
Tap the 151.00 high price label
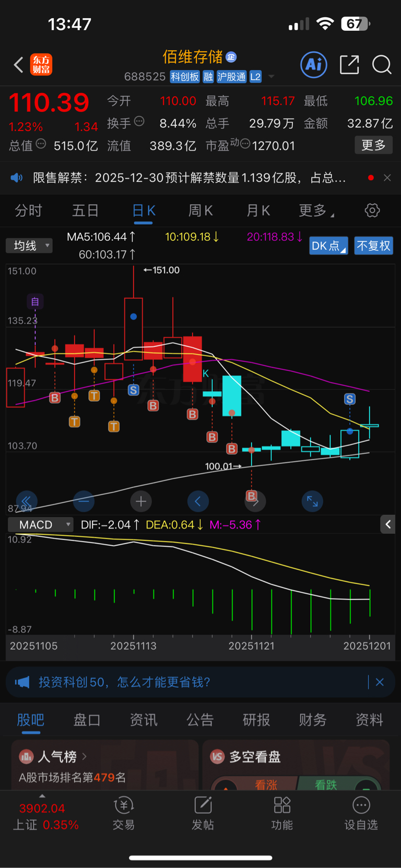point(161,270)
